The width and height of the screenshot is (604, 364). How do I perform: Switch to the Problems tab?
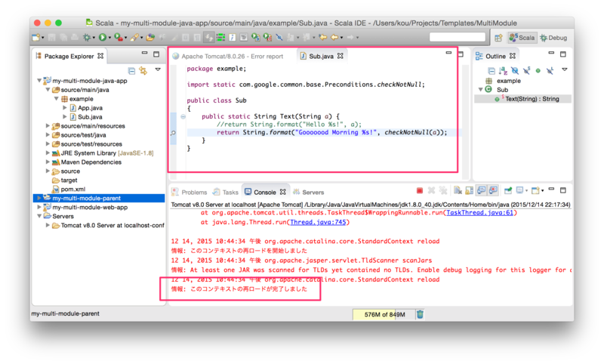[190, 193]
